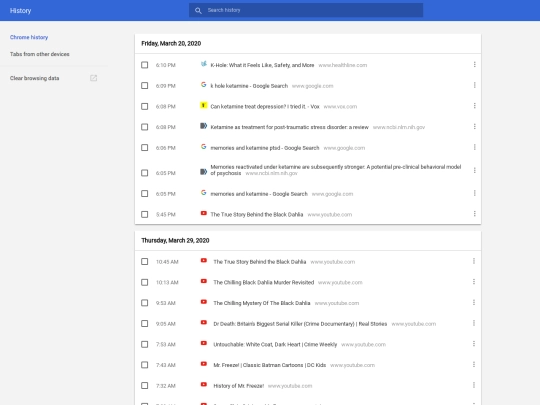Image resolution: width=540 pixels, height=405 pixels.
Task: Open Chrome history section
Action: tap(29, 37)
